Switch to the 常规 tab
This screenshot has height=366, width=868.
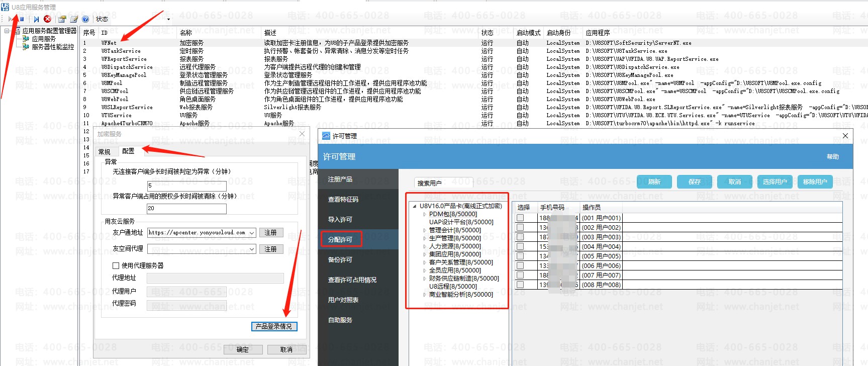click(105, 152)
